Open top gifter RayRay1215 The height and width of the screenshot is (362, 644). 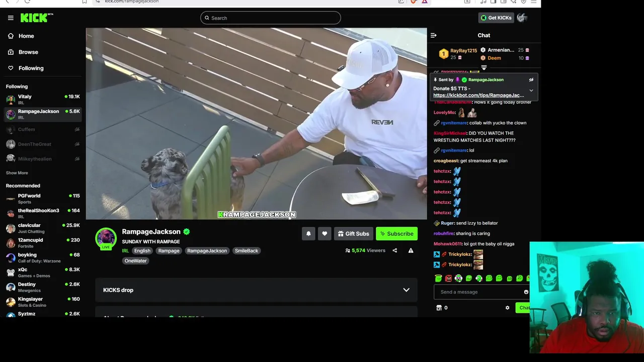[x=463, y=50]
